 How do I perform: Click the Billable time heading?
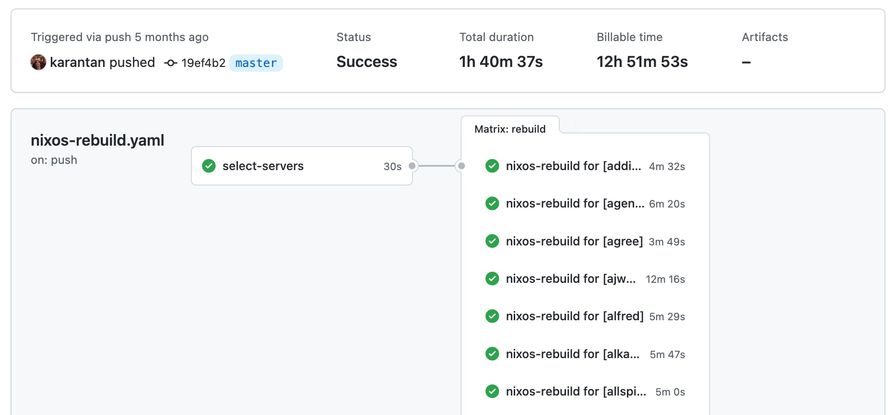click(x=630, y=37)
